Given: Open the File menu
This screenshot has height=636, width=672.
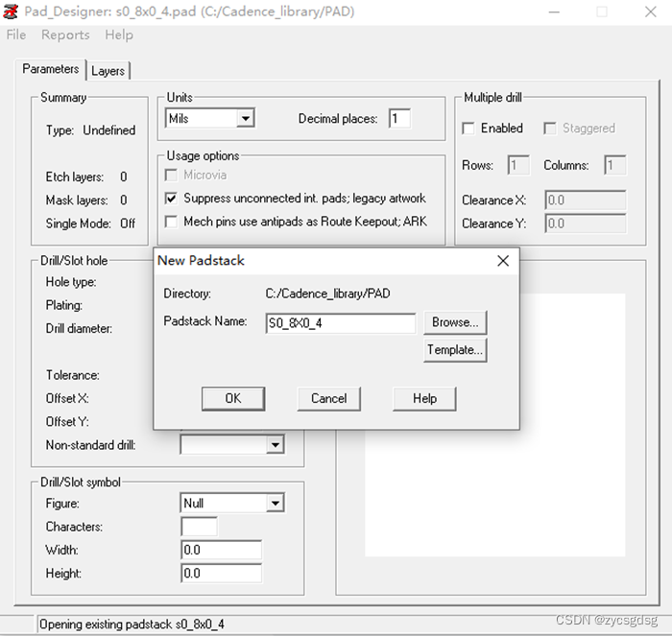Looking at the screenshot, I should (x=16, y=35).
